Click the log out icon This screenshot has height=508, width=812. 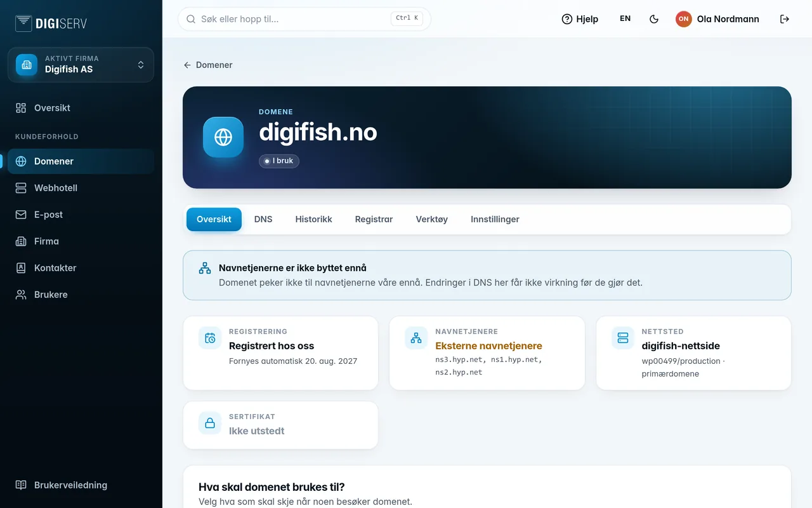[785, 19]
